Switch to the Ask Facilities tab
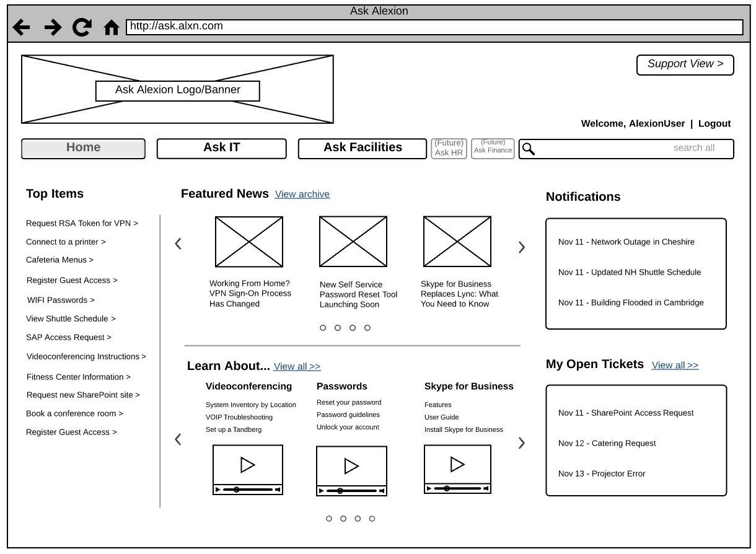Viewport: 756px width, 554px height. click(363, 149)
